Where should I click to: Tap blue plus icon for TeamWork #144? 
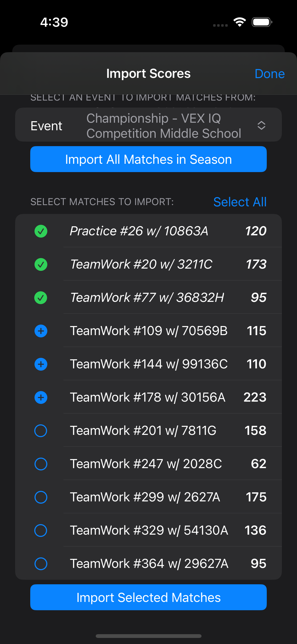41,364
